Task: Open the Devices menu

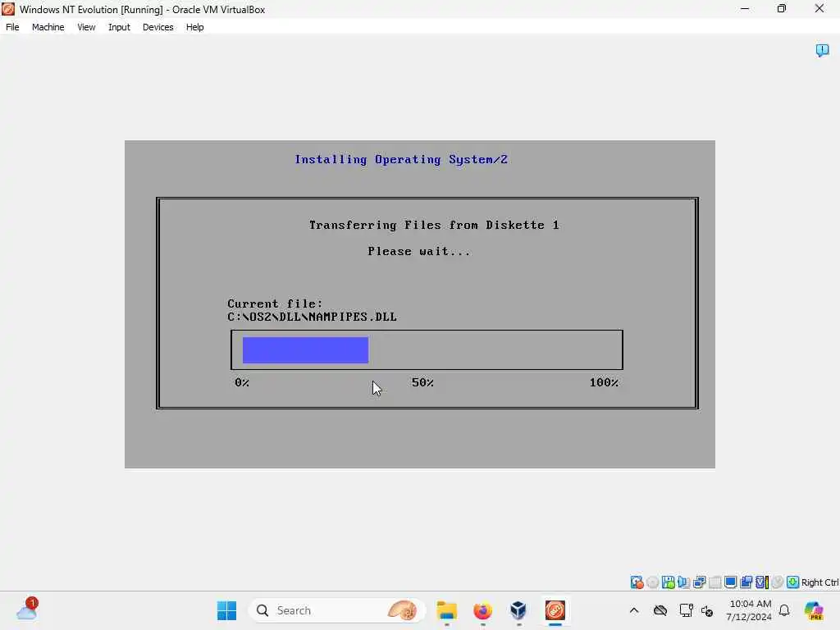Action: coord(157,27)
